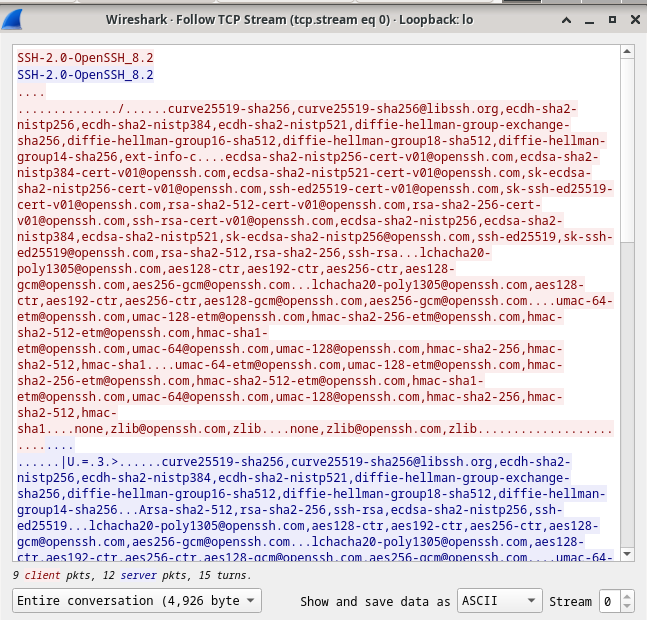This screenshot has width=647, height=620.
Task: Click the Stream number input field
Action: 610,601
